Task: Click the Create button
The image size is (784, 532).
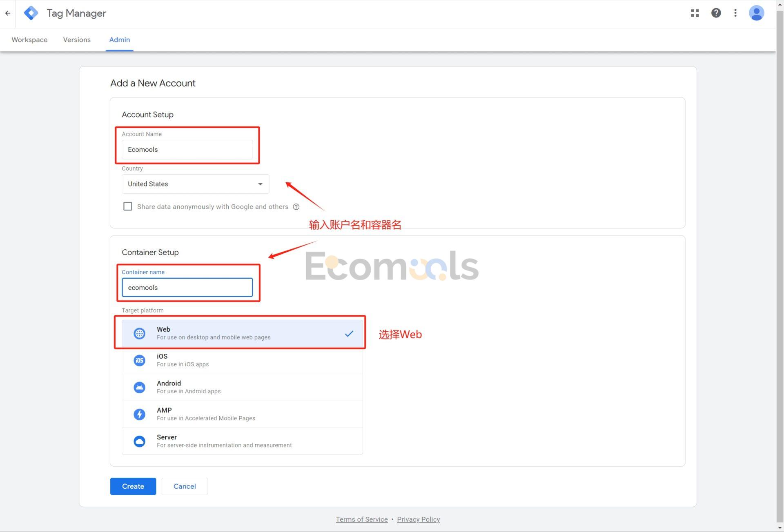Action: [133, 486]
